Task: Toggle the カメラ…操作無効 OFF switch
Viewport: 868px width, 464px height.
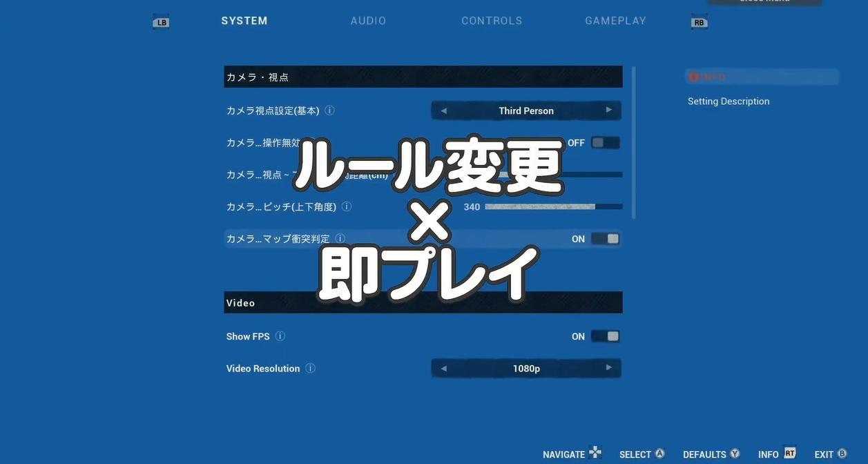Action: point(605,143)
